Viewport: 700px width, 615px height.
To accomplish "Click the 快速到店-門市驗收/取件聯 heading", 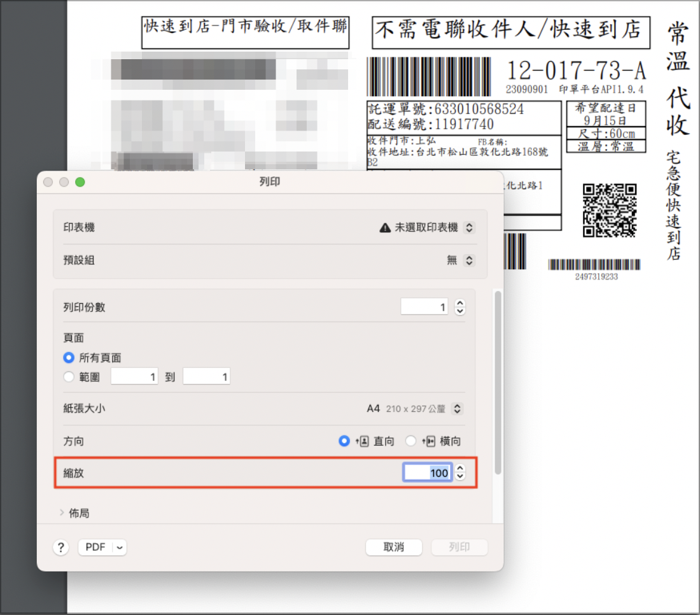I will (x=246, y=26).
